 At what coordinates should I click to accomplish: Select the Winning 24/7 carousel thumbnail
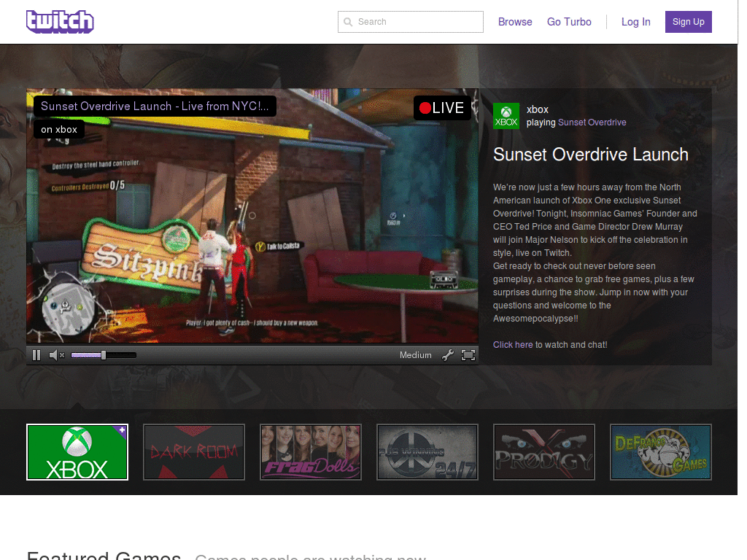pyautogui.click(x=427, y=452)
